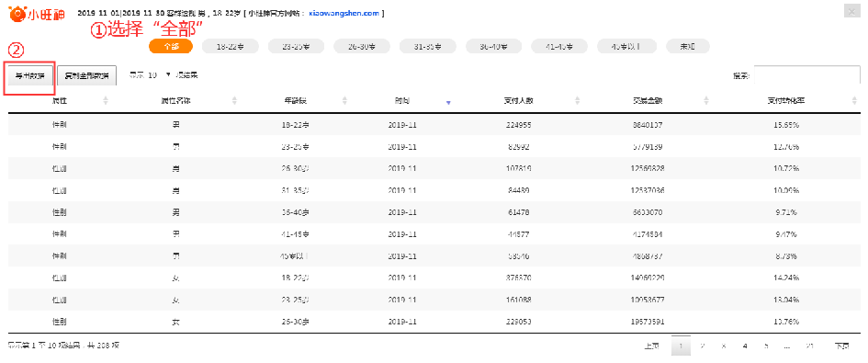This screenshot has height=363, width=868.
Task: Click the 时间 column header
Action: coord(402,101)
